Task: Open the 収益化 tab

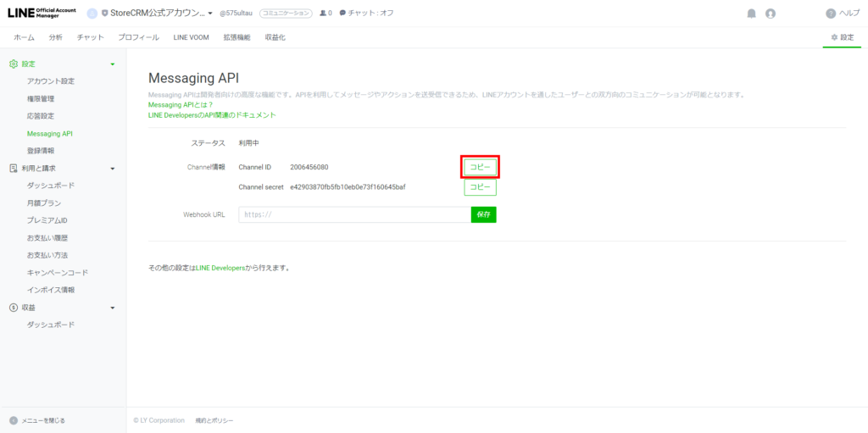Action: pyautogui.click(x=275, y=37)
